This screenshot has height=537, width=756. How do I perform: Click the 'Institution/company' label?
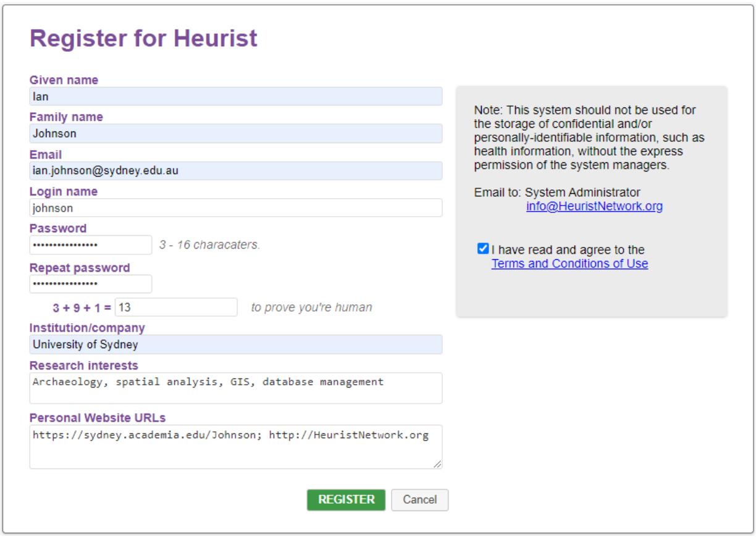87,328
